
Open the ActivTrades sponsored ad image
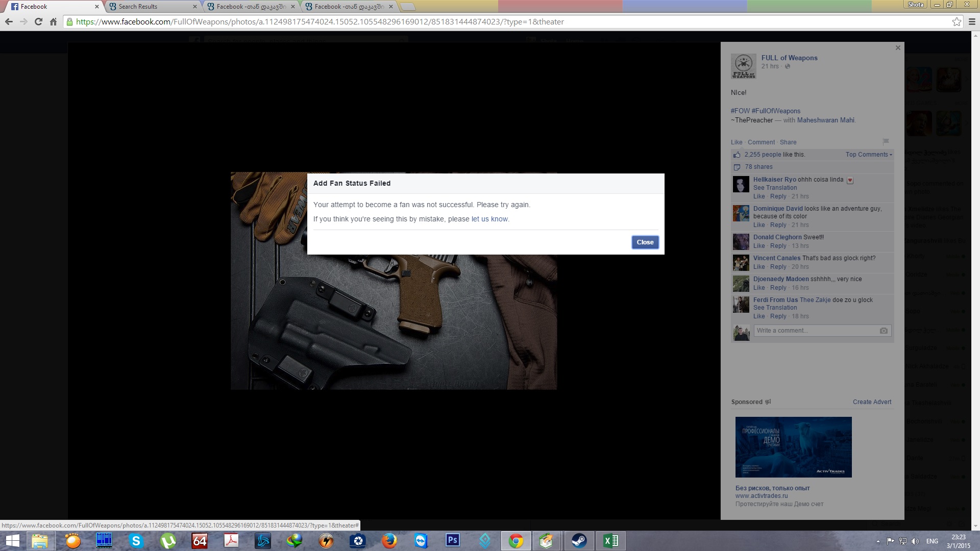[793, 447]
